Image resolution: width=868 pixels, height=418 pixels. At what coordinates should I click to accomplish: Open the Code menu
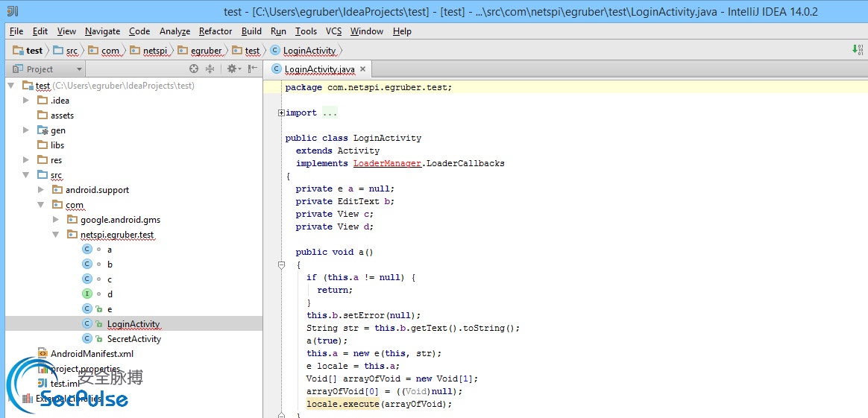(139, 31)
